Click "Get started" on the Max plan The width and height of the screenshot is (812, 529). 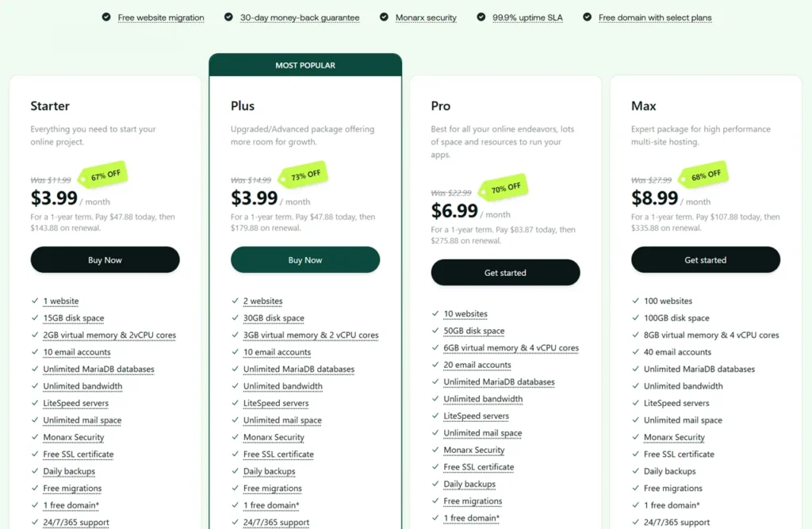pos(705,259)
